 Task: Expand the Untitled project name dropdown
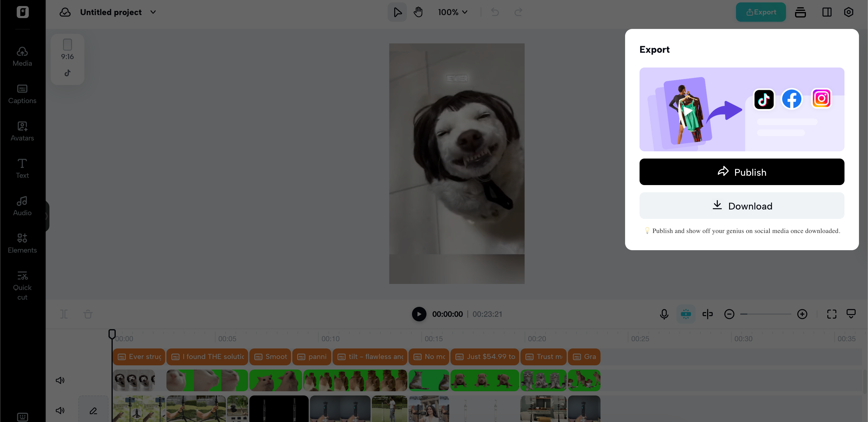153,12
